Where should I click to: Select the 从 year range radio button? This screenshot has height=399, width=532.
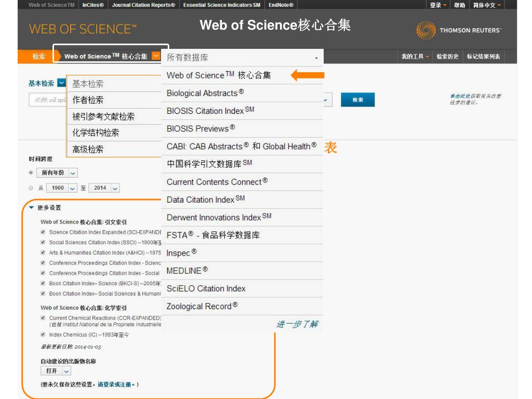pyautogui.click(x=31, y=188)
